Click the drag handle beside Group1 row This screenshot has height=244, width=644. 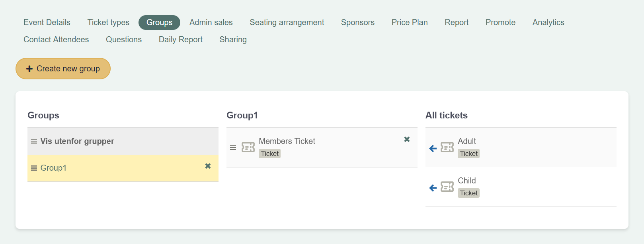click(34, 168)
